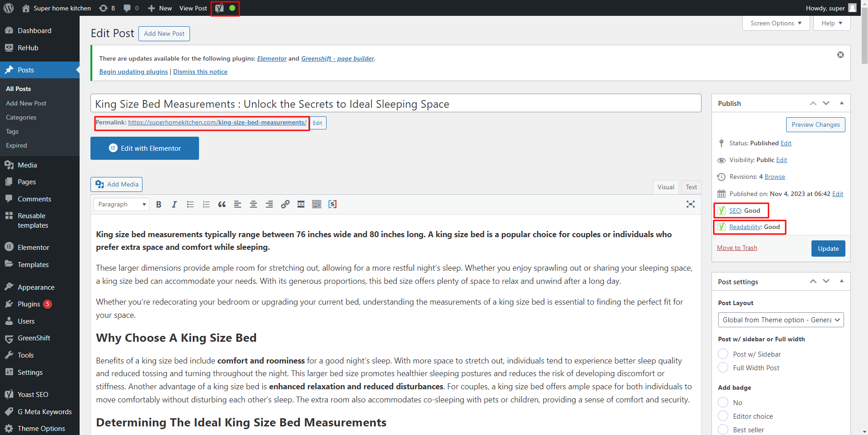Select No for Add badge
This screenshot has height=435, width=868.
click(722, 402)
